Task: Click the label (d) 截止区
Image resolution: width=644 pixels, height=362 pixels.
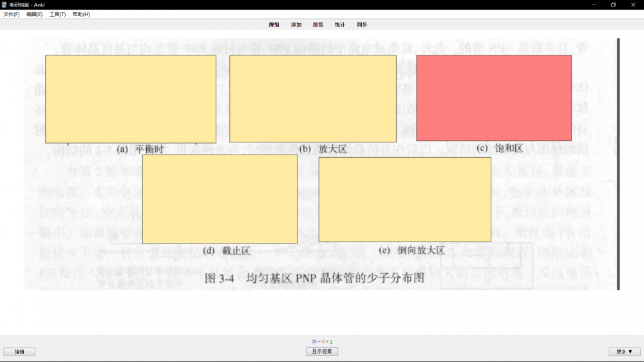Action: point(226,251)
